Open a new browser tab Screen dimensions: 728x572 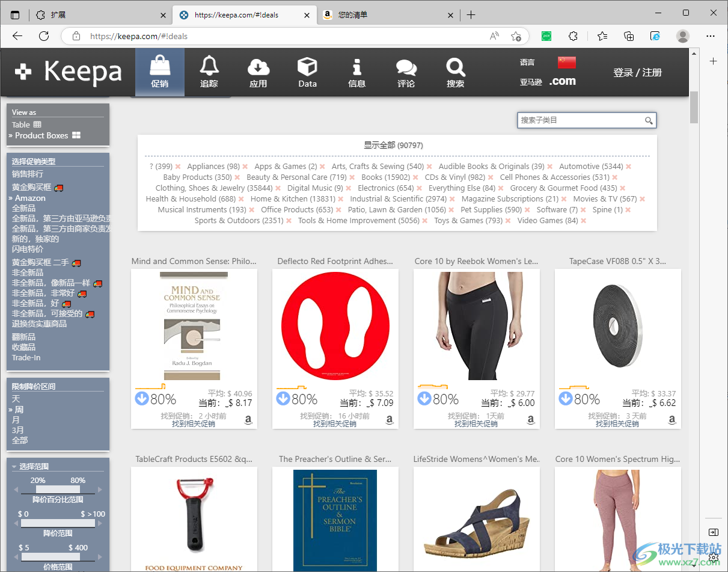pyautogui.click(x=471, y=15)
